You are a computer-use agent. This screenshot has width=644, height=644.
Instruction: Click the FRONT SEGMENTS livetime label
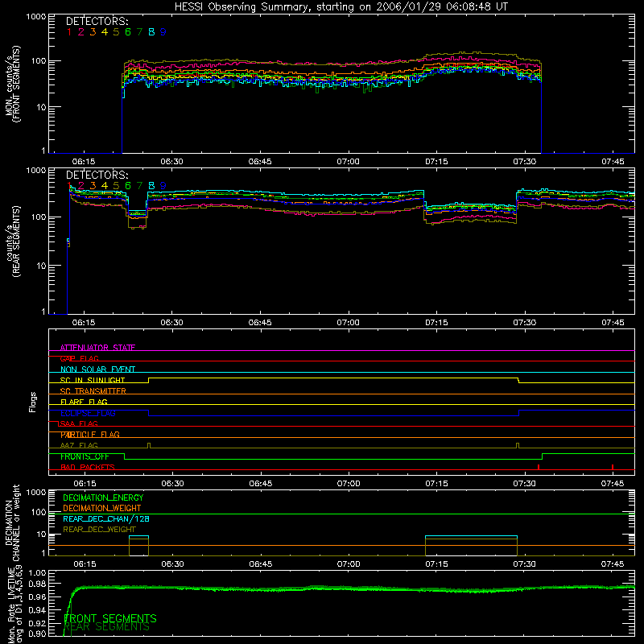click(110, 618)
